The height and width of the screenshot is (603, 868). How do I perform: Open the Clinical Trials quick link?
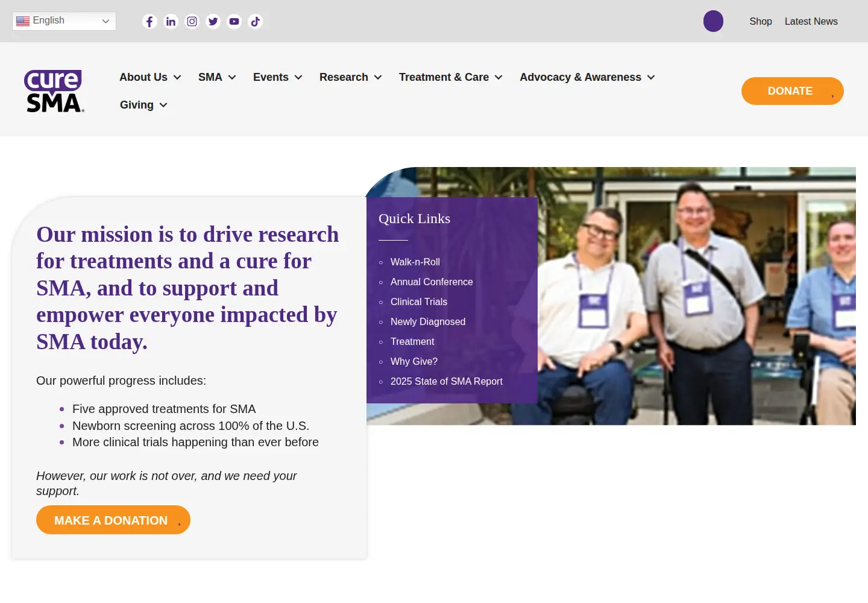click(x=419, y=301)
